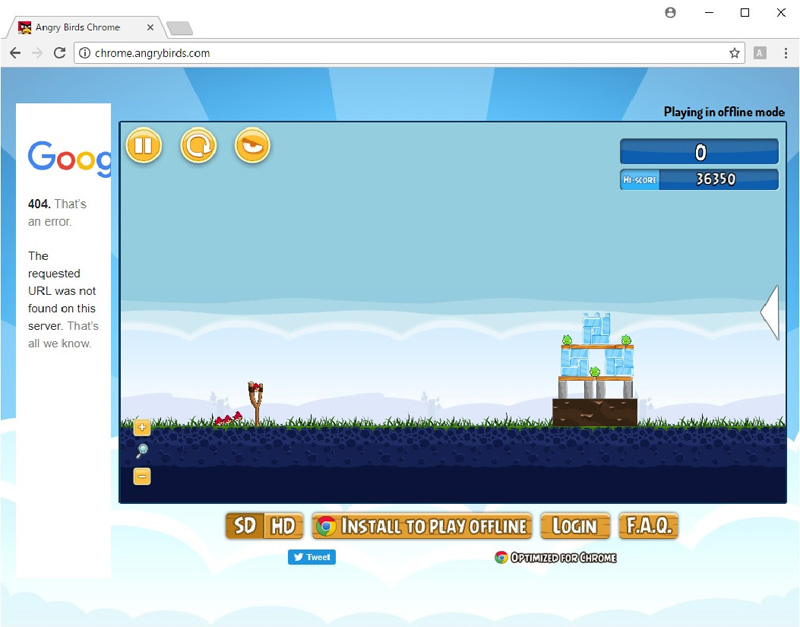Open the F.A.Q. page
Image resolution: width=800 pixels, height=627 pixels.
point(648,525)
